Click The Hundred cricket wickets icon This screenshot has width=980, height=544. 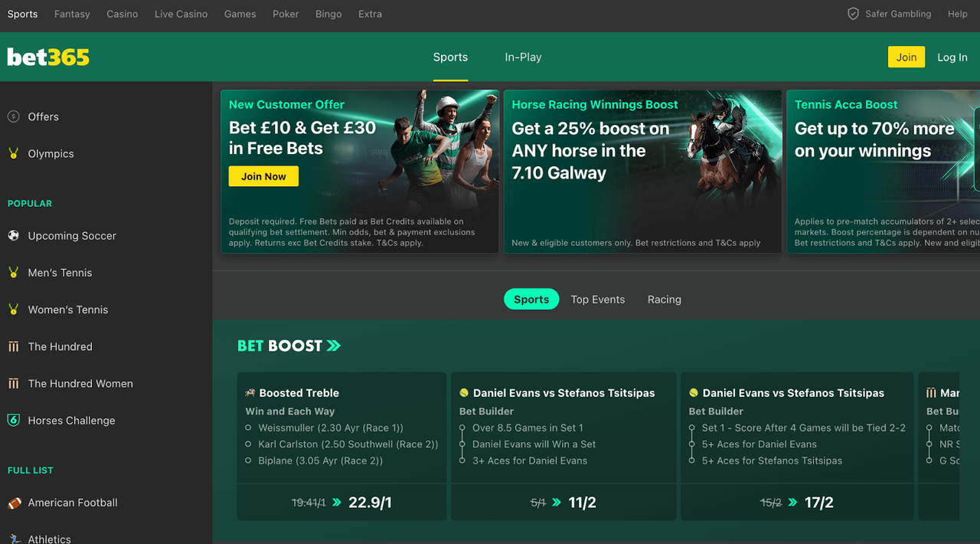coord(13,346)
